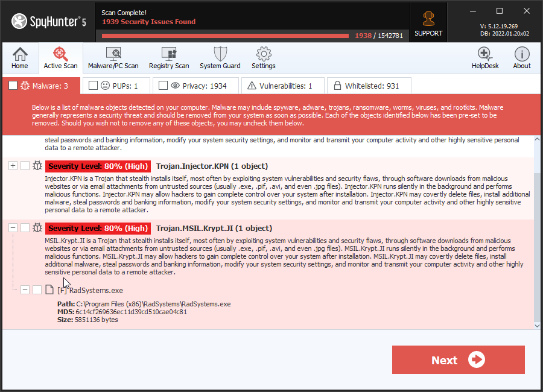This screenshot has width=543, height=392.
Task: Toggle the Privacy: 1934 checkbox
Action: (x=163, y=85)
